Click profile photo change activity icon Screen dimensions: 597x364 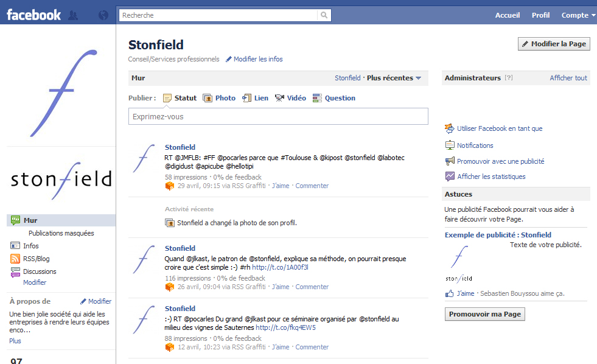pyautogui.click(x=169, y=223)
